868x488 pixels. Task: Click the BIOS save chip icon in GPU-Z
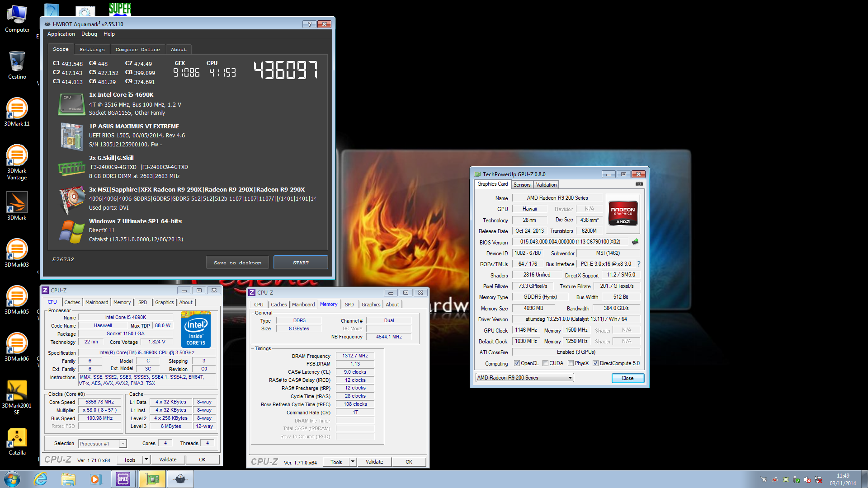pos(635,242)
